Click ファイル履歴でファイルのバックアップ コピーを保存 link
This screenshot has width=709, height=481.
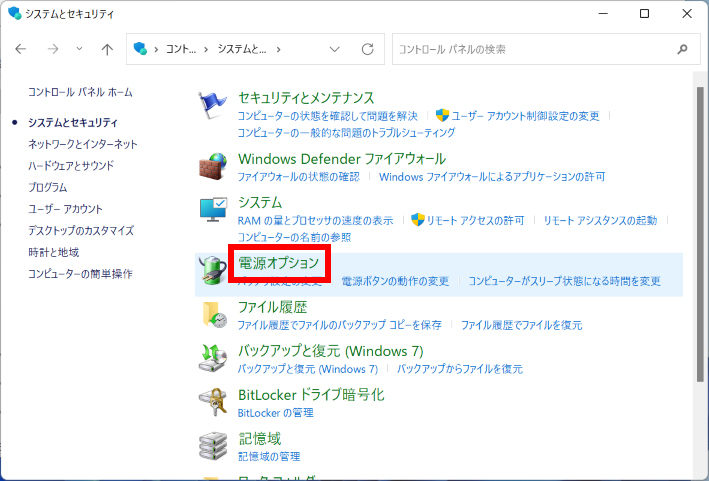coord(340,325)
